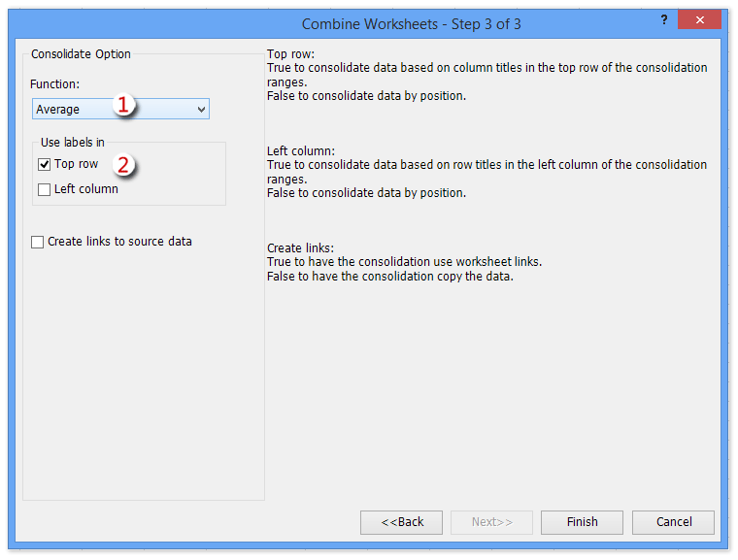Click the 'Top row:' help heading
Viewport: 738px width, 560px height.
pyautogui.click(x=291, y=54)
